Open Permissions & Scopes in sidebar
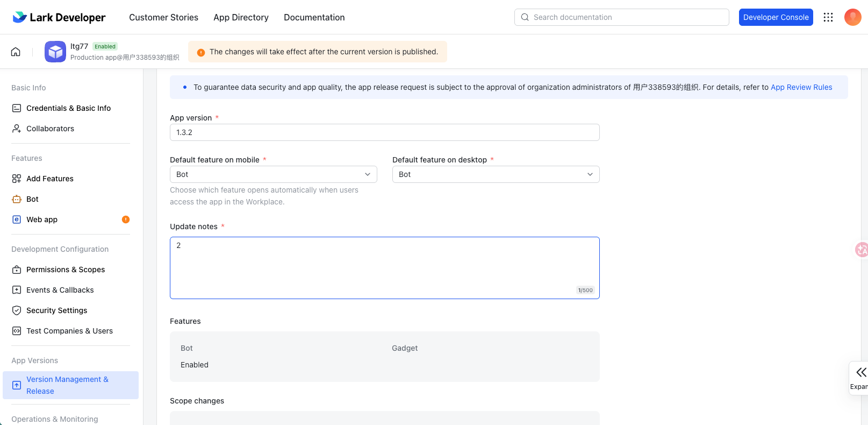Screen dimensions: 868x425 pos(66,270)
